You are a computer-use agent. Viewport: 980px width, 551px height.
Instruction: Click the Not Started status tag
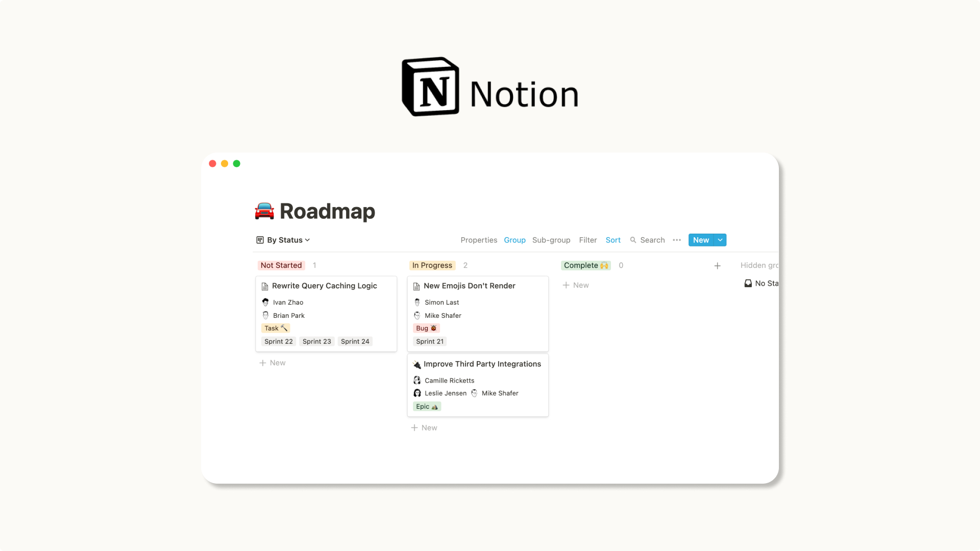click(x=281, y=265)
